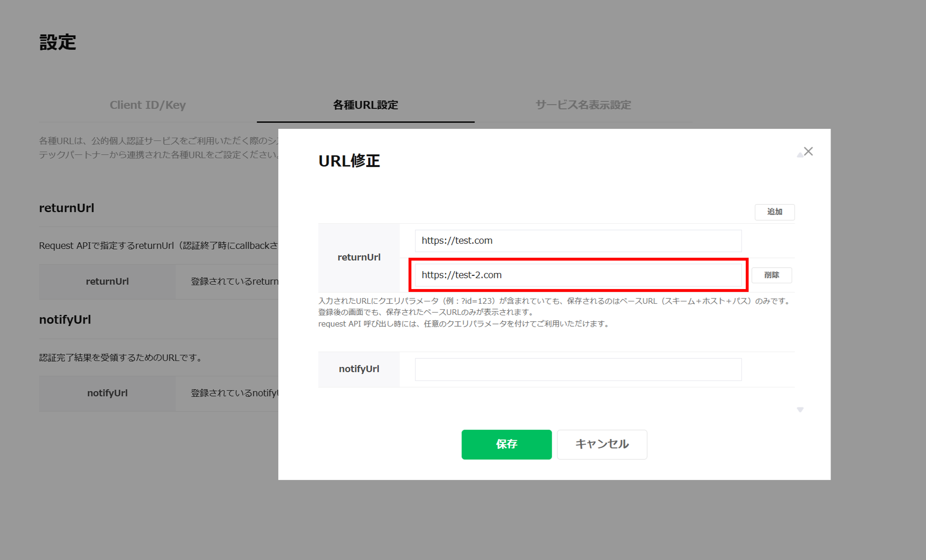The width and height of the screenshot is (926, 560).
Task: Click the 追加 button to add URL
Action: pos(774,212)
